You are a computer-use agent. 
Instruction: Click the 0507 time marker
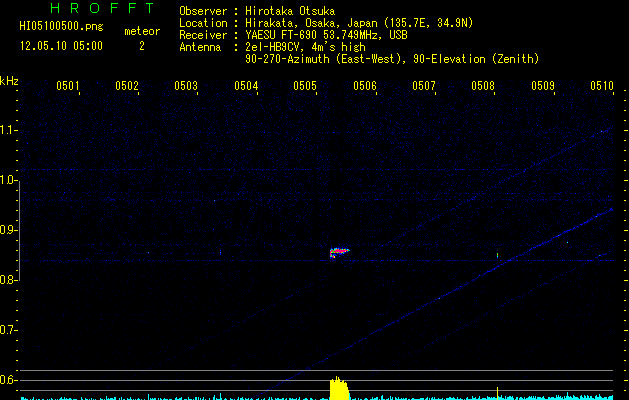coord(424,86)
